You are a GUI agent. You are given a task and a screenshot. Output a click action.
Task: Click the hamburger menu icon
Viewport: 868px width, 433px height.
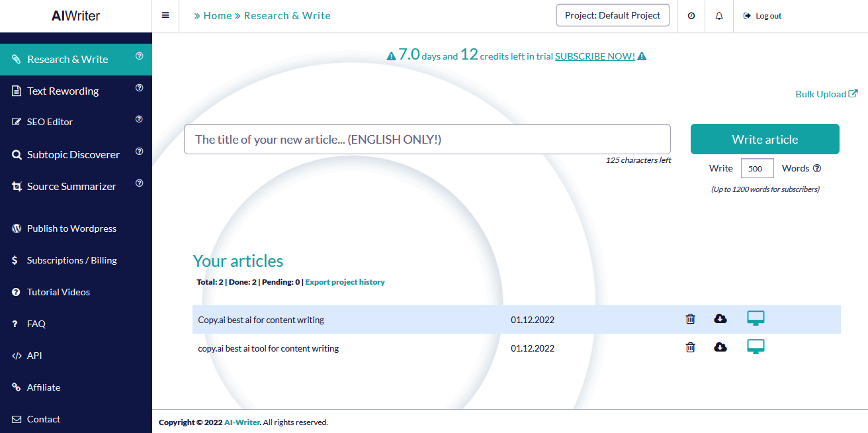165,15
